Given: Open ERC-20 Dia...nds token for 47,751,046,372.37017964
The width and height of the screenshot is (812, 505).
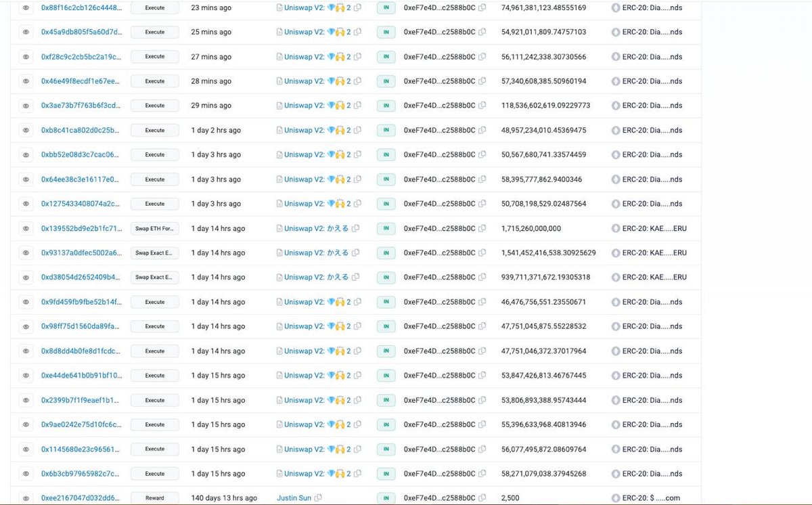Looking at the screenshot, I should (652, 351).
